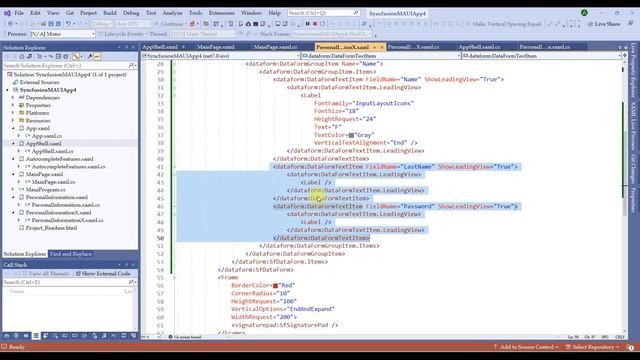This screenshot has width=640, height=360.
Task: Open Live Share
Action: (604, 24)
